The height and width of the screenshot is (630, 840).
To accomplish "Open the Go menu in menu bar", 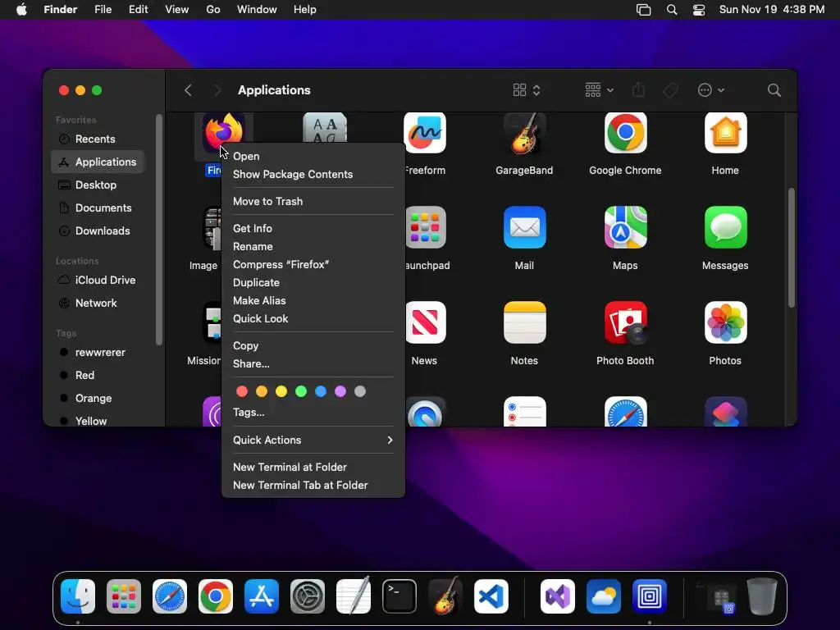I will [x=212, y=10].
